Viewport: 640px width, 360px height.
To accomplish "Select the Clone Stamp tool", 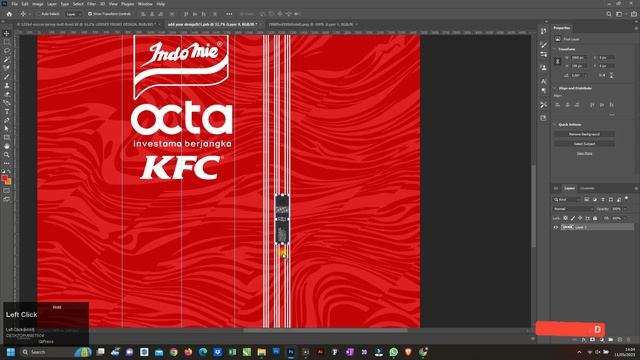I will [x=7, y=85].
